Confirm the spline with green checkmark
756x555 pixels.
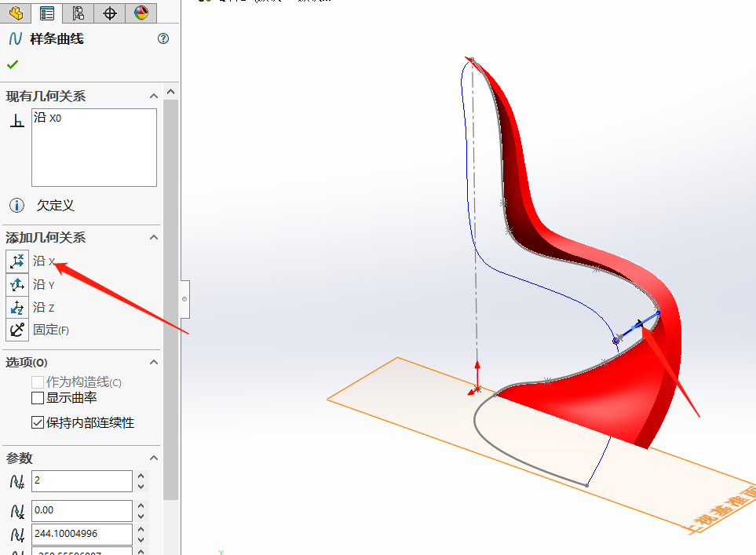[x=13, y=64]
